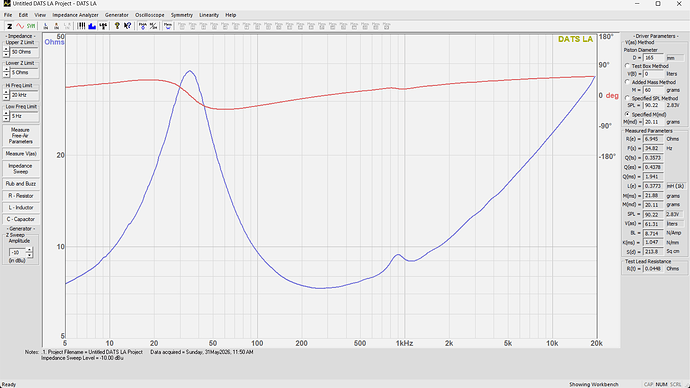Open the Oscilloscope menu
The image size is (690, 388).
click(150, 15)
